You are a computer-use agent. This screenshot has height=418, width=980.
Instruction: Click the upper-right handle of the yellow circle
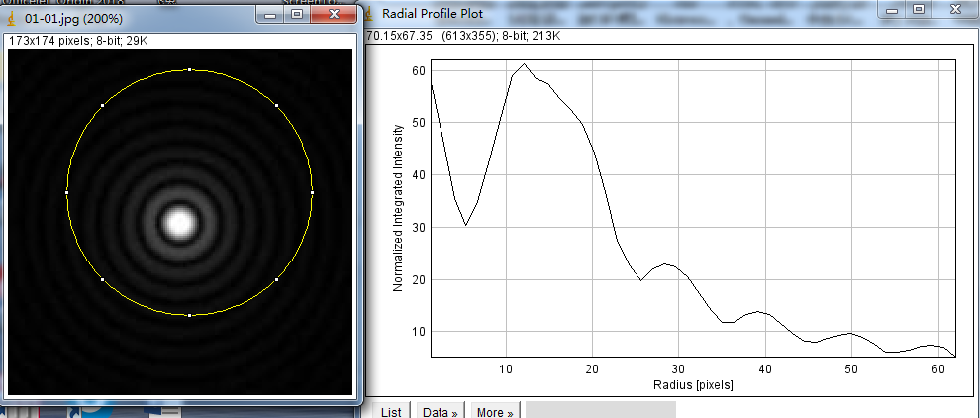276,105
